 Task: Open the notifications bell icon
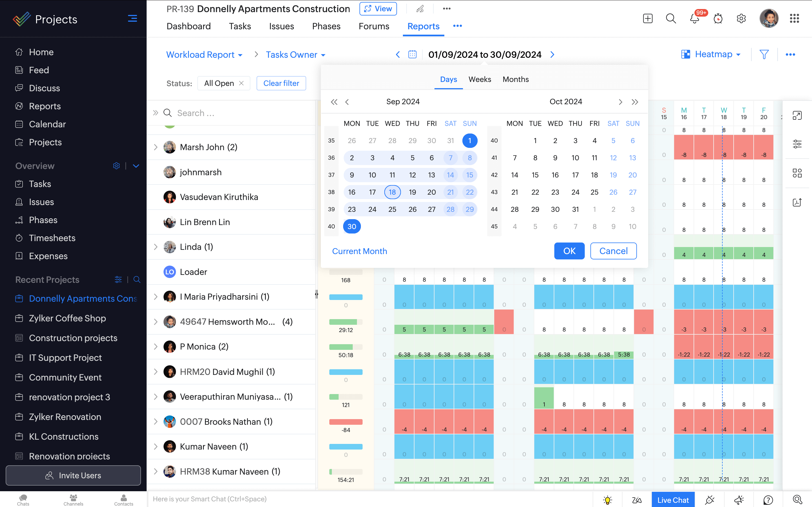(694, 19)
